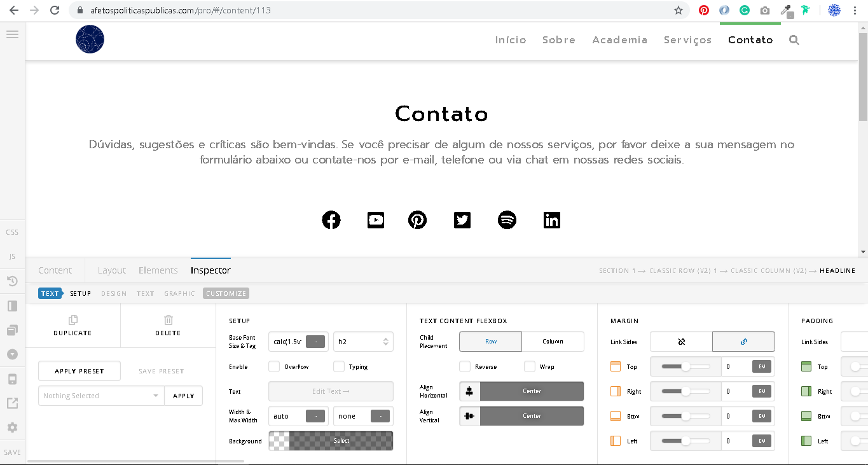Click the Spotify icon on the page
868x465 pixels.
507,220
